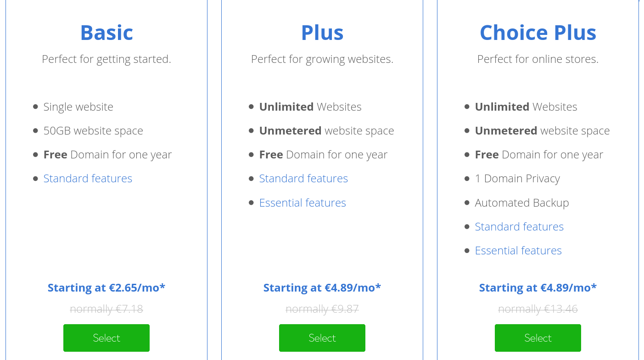
Task: Click the Automated Backup feature item
Action: coord(522,202)
